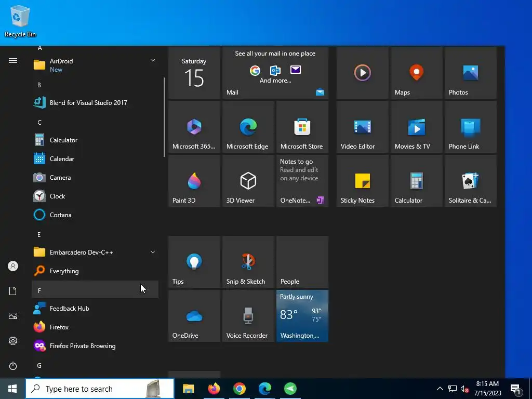Open Solitaire & Casual Games tile

[x=470, y=180]
